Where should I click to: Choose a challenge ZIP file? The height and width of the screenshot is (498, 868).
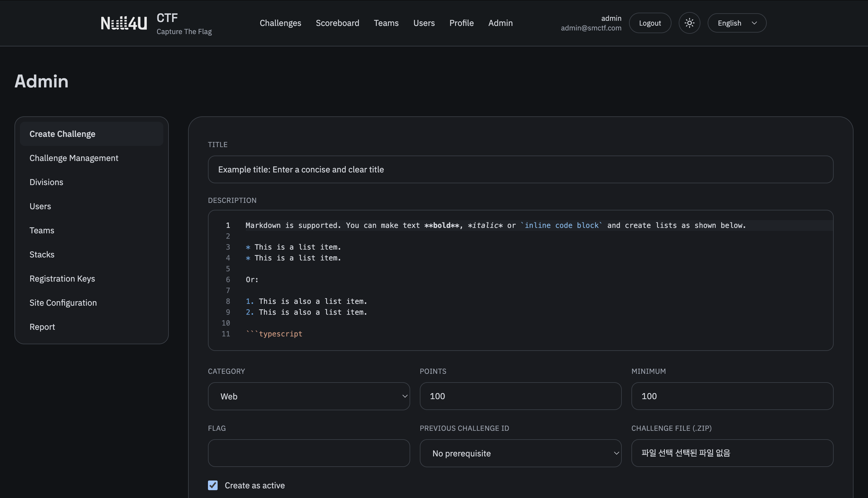coord(657,453)
